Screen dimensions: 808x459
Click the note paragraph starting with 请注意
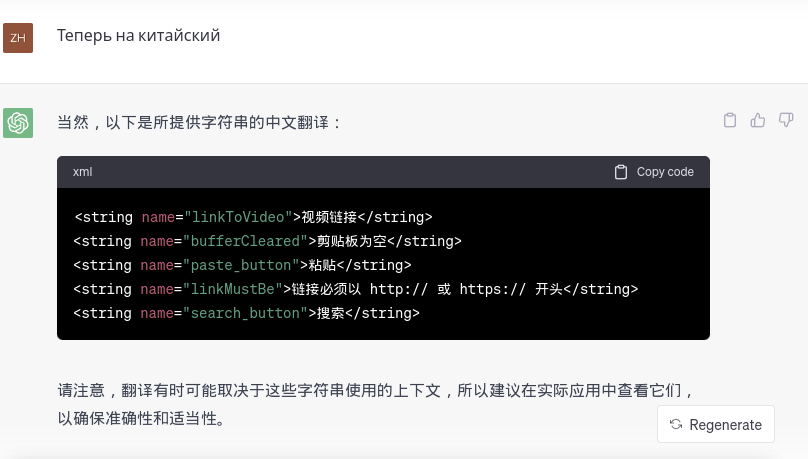pyautogui.click(x=375, y=390)
